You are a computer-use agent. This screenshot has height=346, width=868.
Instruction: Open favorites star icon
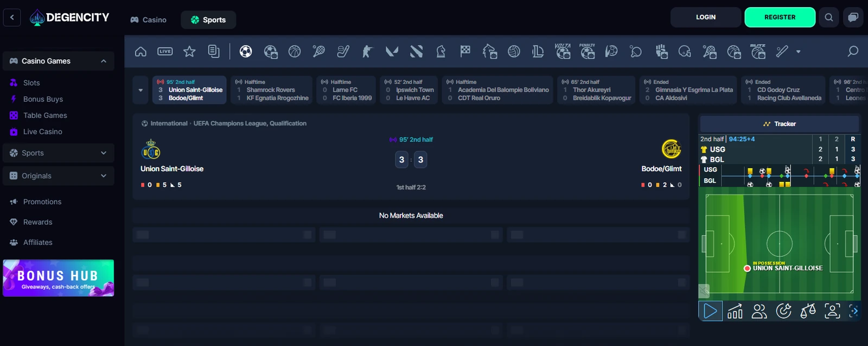(189, 52)
